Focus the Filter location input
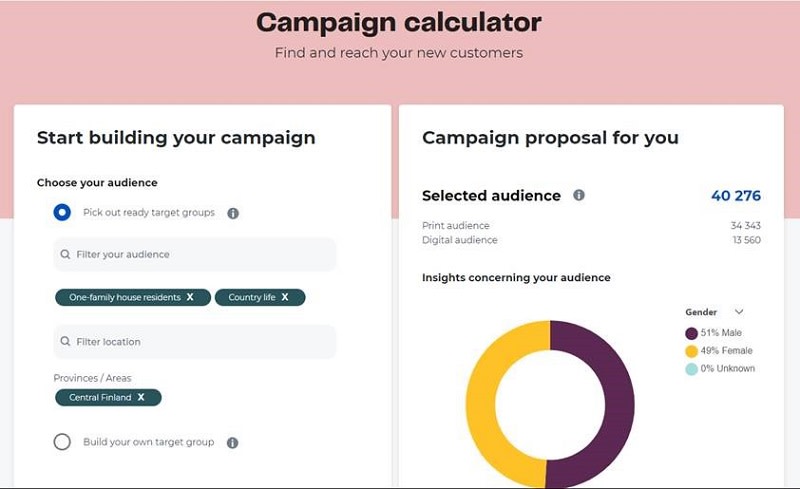800x489 pixels. coord(195,341)
